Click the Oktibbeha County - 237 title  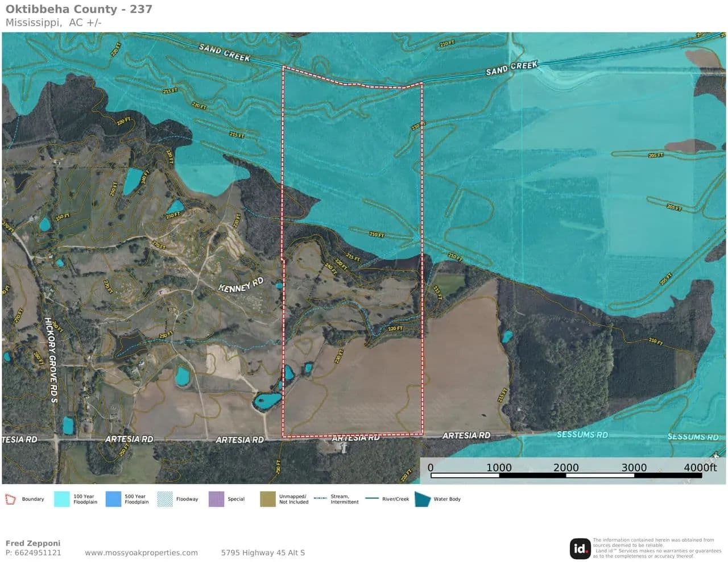[x=78, y=9]
